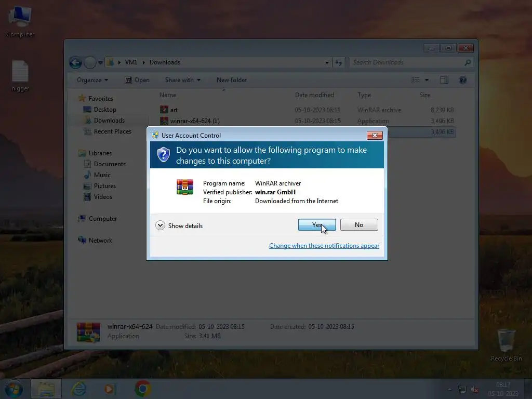Viewport: 532px width, 399px height.
Task: Show hidden tray icons arrow
Action: click(449, 389)
